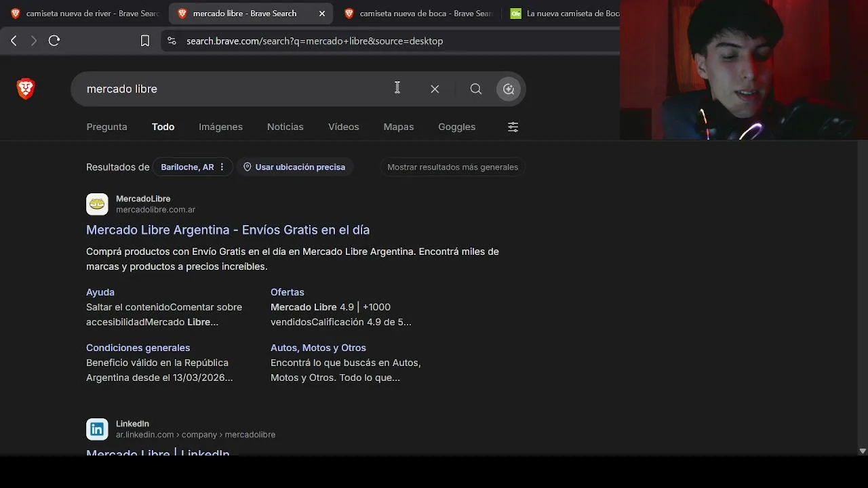Click the ar.linkedin.com company breadcrumb
Screen dimensions: 868x488
pos(195,434)
